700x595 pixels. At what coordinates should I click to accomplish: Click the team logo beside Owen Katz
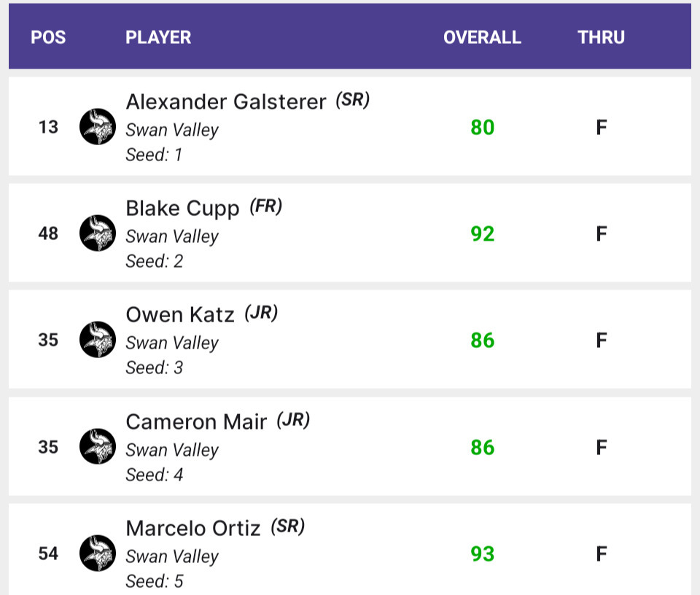pyautogui.click(x=98, y=340)
